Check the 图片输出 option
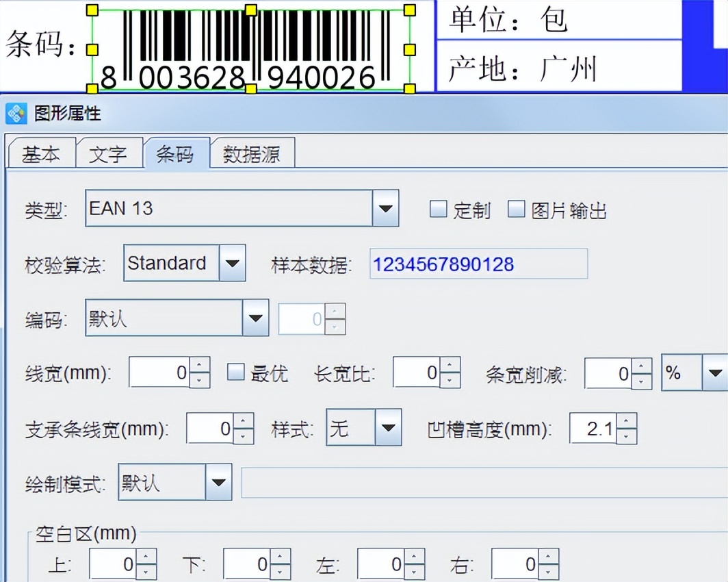 516,210
